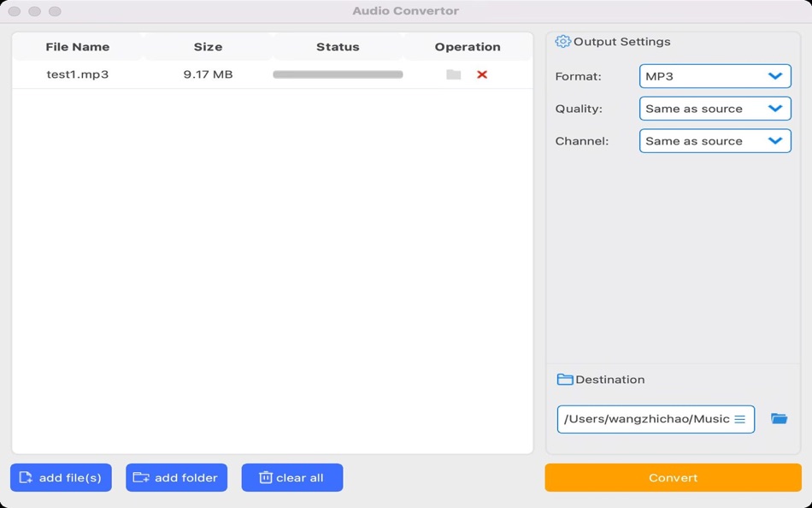Open the destination path hamburger menu
The height and width of the screenshot is (508, 812).
[740, 419]
